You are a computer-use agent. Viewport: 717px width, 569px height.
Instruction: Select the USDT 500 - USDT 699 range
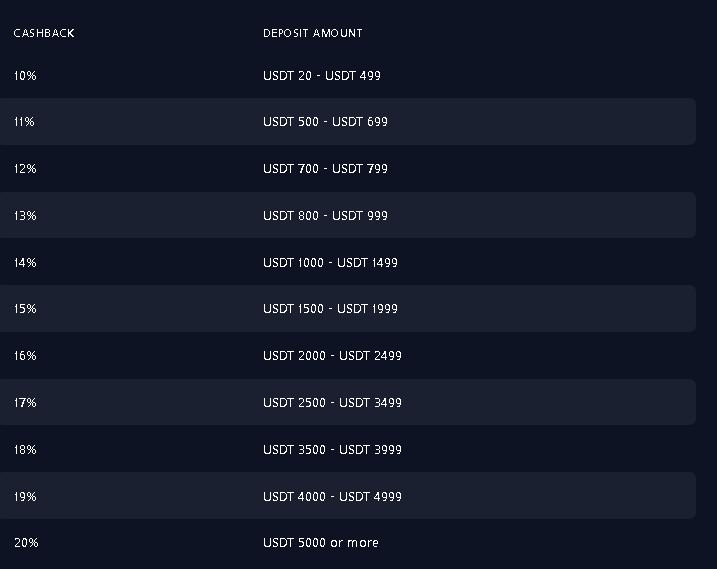point(326,122)
